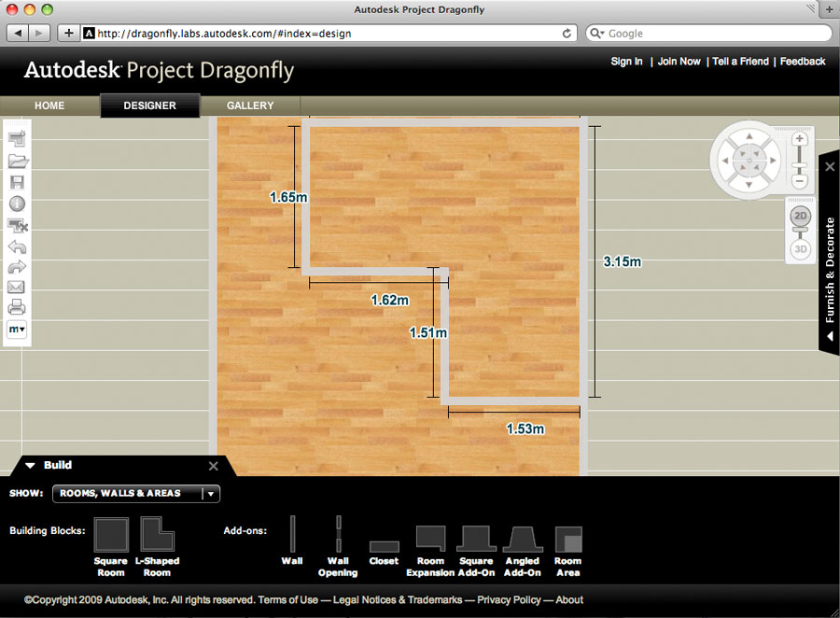Open Terms of Use in footer
This screenshot has width=840, height=618.
click(288, 599)
